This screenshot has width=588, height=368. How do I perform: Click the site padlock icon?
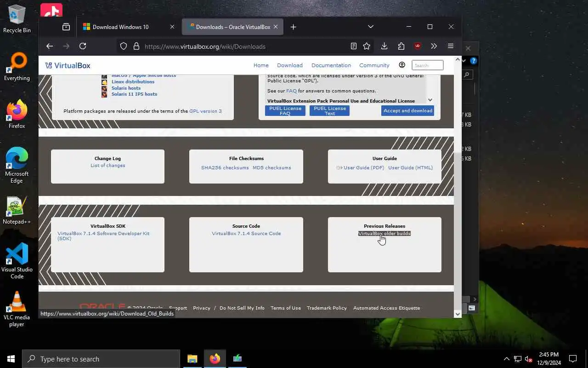click(136, 46)
